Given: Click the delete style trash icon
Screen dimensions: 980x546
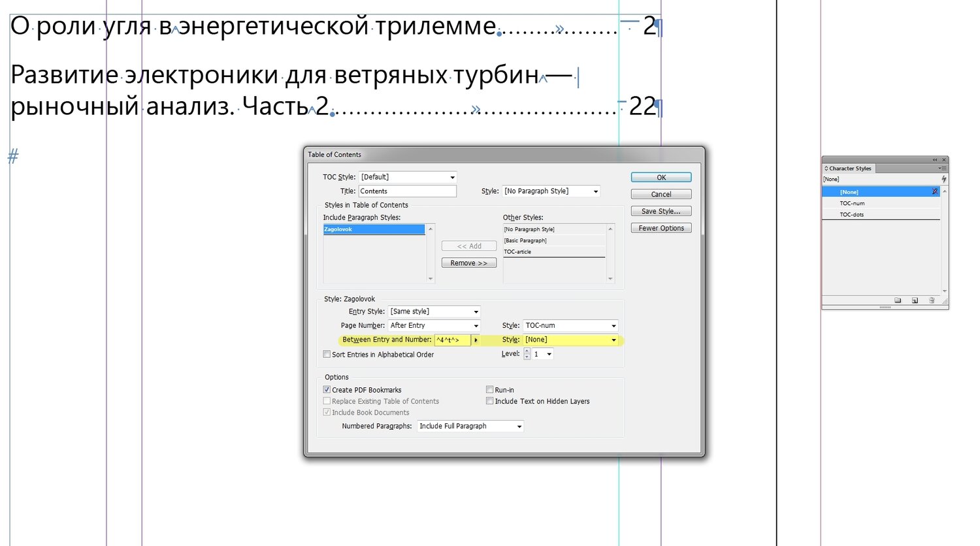Looking at the screenshot, I should [x=932, y=300].
